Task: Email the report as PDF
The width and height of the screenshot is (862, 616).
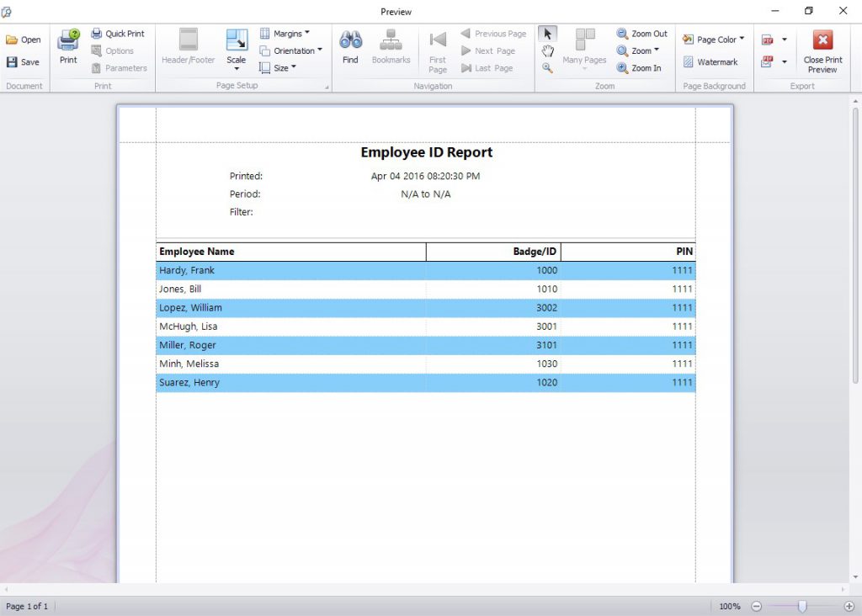Action: (769, 61)
